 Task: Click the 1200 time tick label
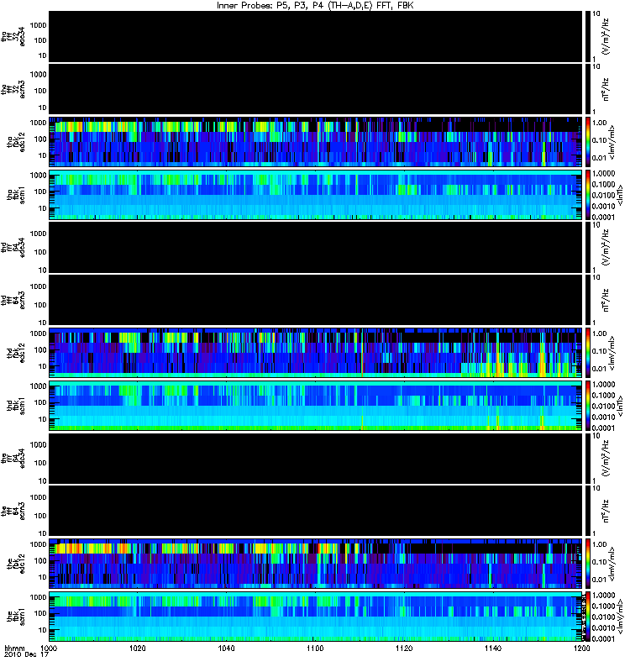coord(581,648)
